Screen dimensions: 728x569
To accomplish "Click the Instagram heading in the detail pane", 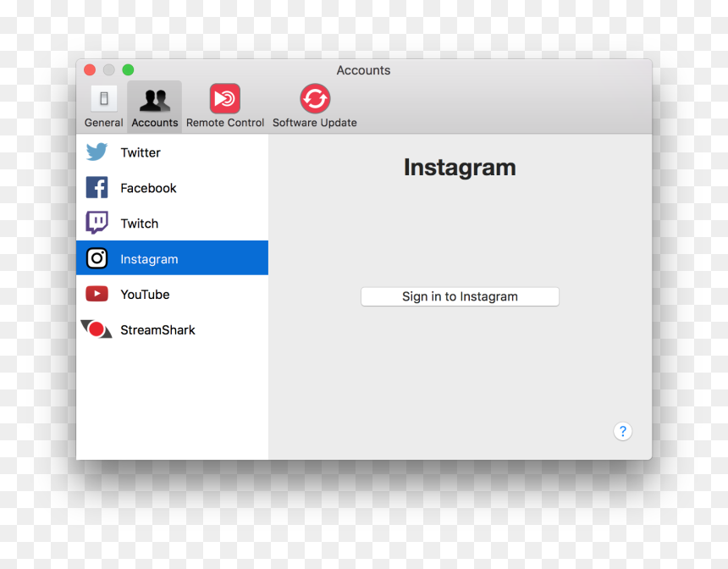I will [x=460, y=168].
